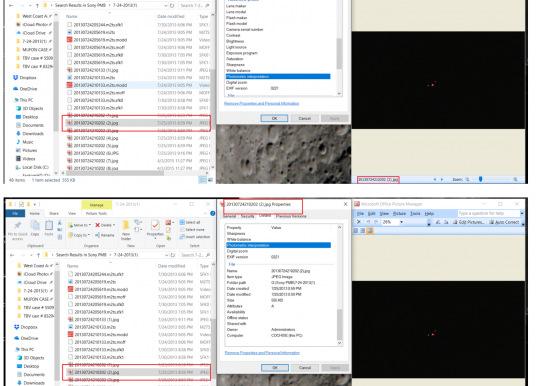
Task: Open the Previous Versions tab in Properties dialog
Action: point(291,216)
